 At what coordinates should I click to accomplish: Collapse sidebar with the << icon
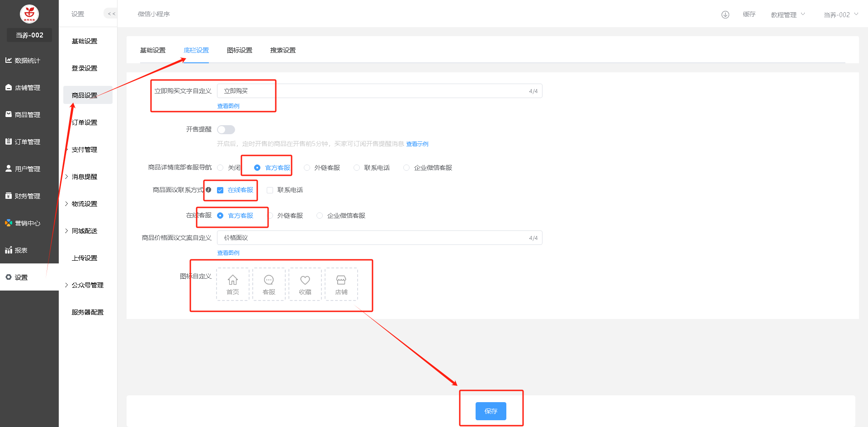point(111,14)
